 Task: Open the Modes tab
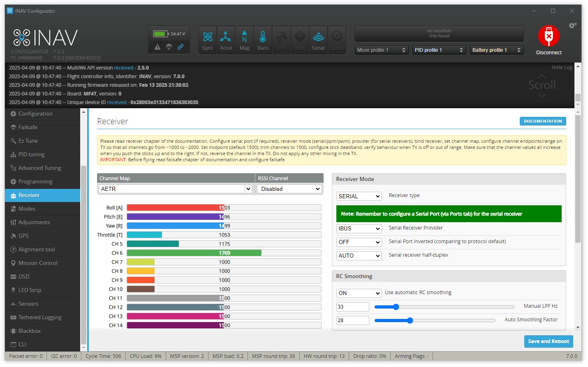coord(43,209)
